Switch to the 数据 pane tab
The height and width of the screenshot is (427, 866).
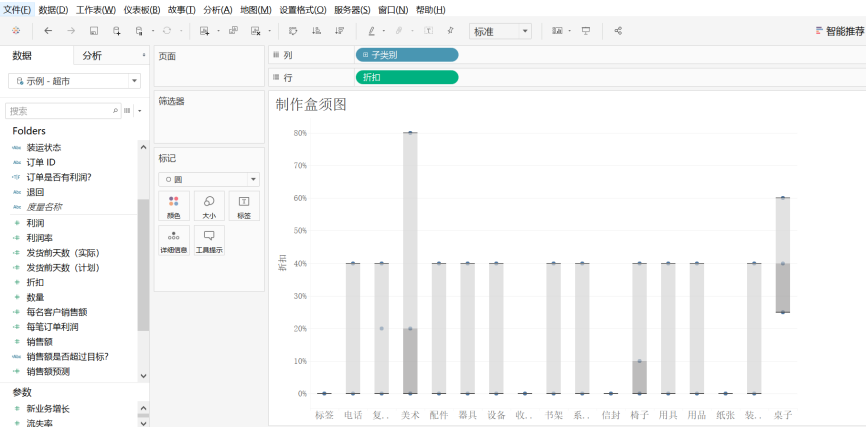pos(22,55)
